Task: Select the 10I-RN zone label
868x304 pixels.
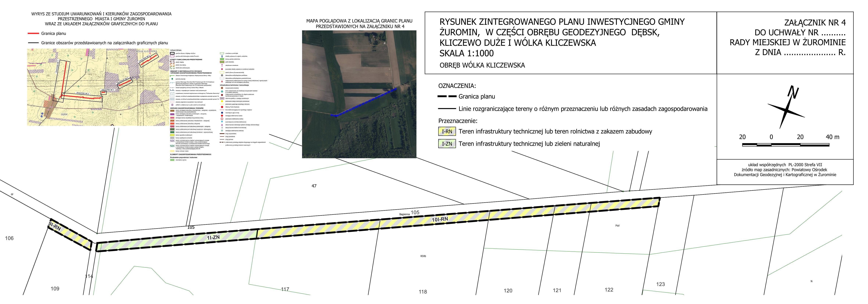Action: pos(440,220)
